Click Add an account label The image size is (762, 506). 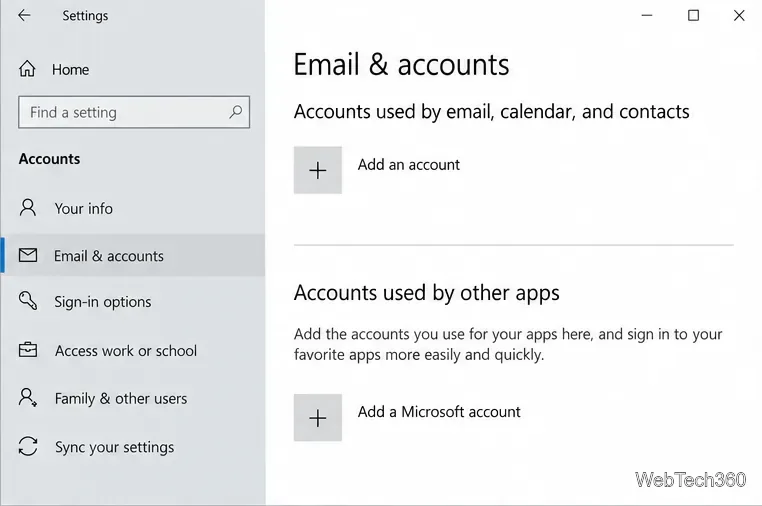[409, 165]
